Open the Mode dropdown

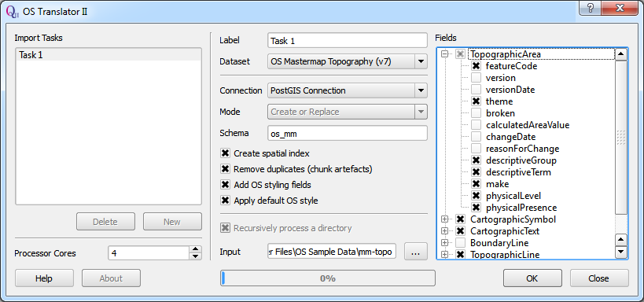pos(421,112)
